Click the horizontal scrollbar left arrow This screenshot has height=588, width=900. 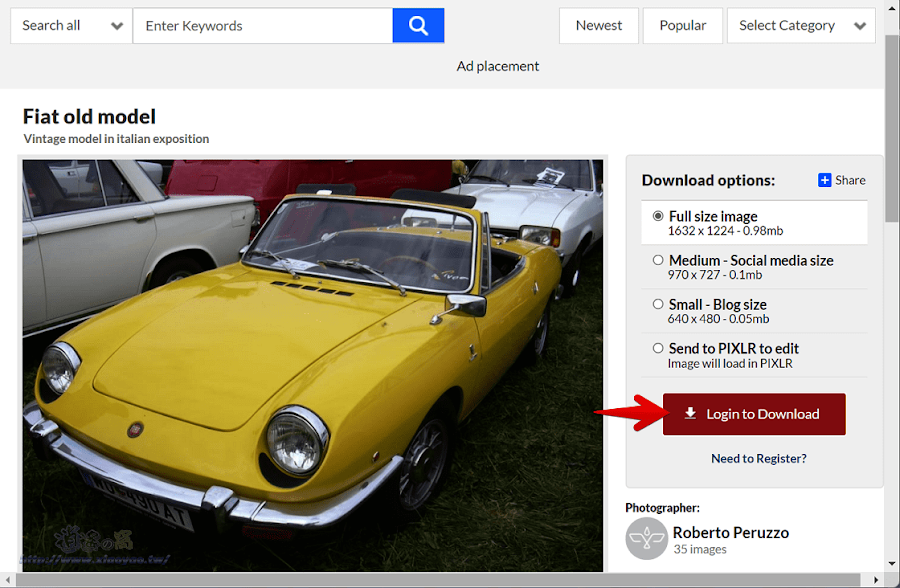click(7, 580)
